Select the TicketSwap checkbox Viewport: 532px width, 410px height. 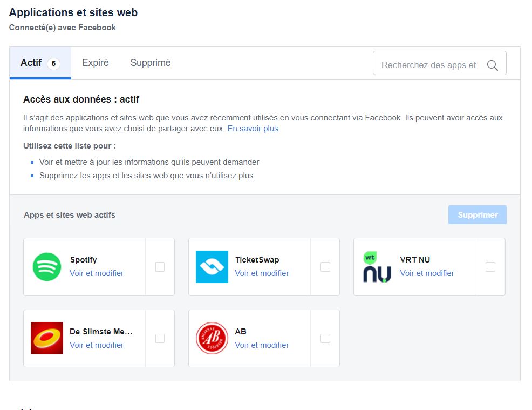click(x=325, y=267)
